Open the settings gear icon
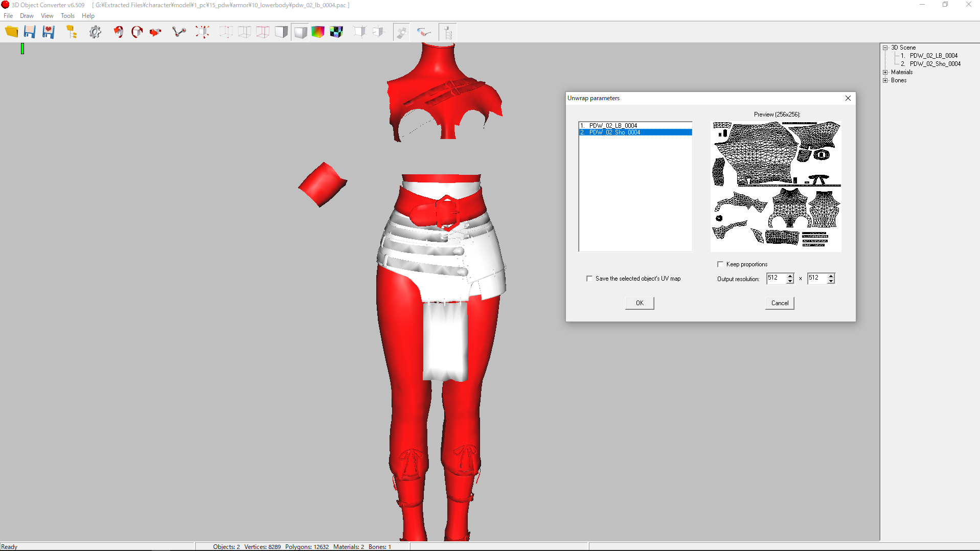The width and height of the screenshot is (980, 551). 95,32
